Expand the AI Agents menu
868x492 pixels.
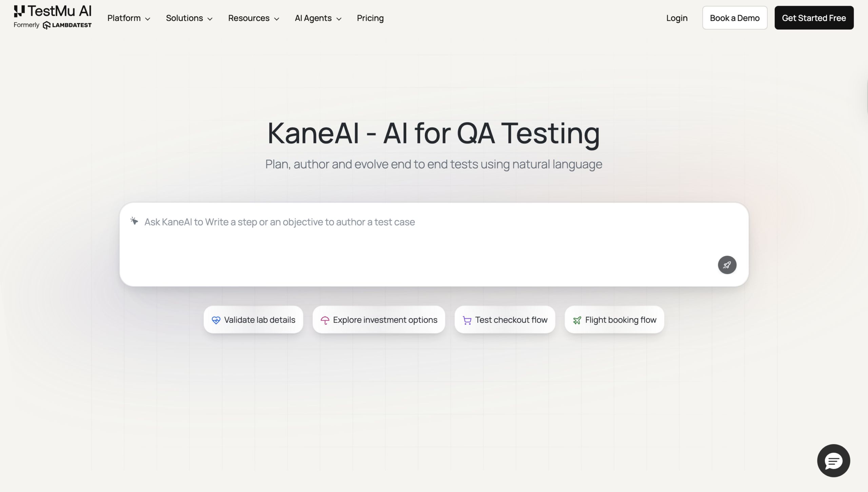pyautogui.click(x=318, y=18)
